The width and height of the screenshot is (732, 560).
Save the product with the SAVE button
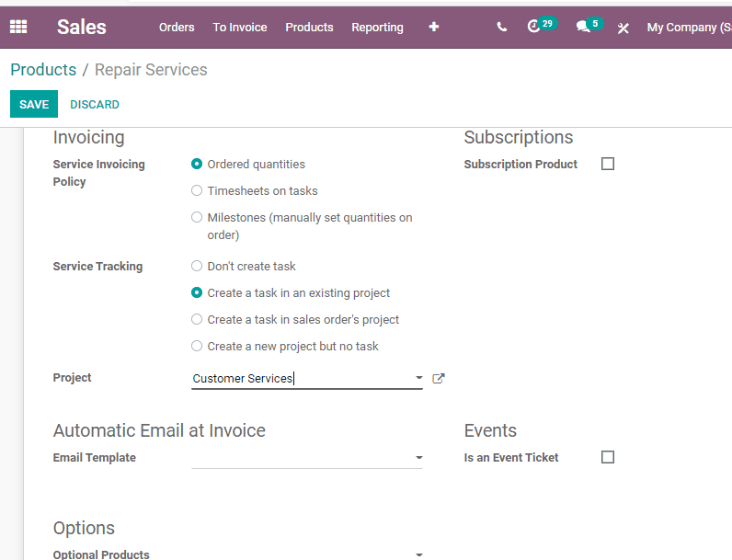coord(34,104)
